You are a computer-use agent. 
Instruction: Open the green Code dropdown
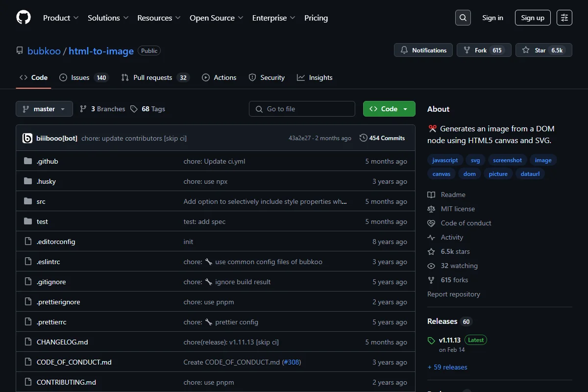click(x=389, y=109)
